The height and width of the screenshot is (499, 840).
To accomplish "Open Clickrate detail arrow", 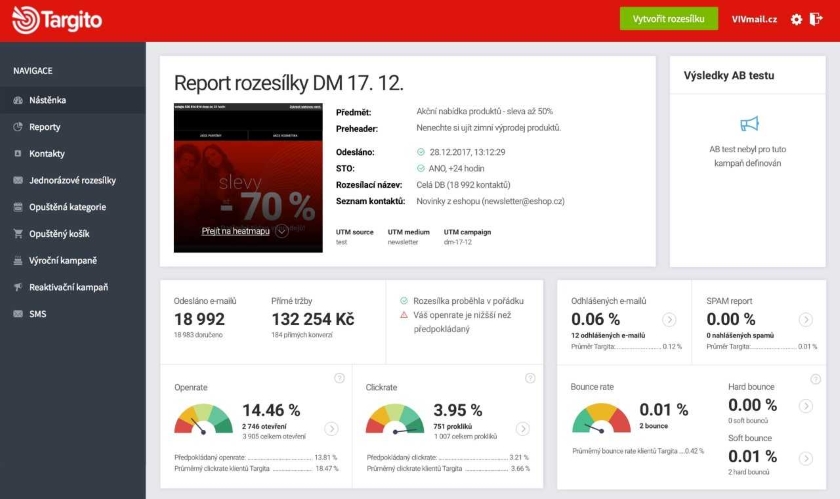I will click(x=523, y=429).
